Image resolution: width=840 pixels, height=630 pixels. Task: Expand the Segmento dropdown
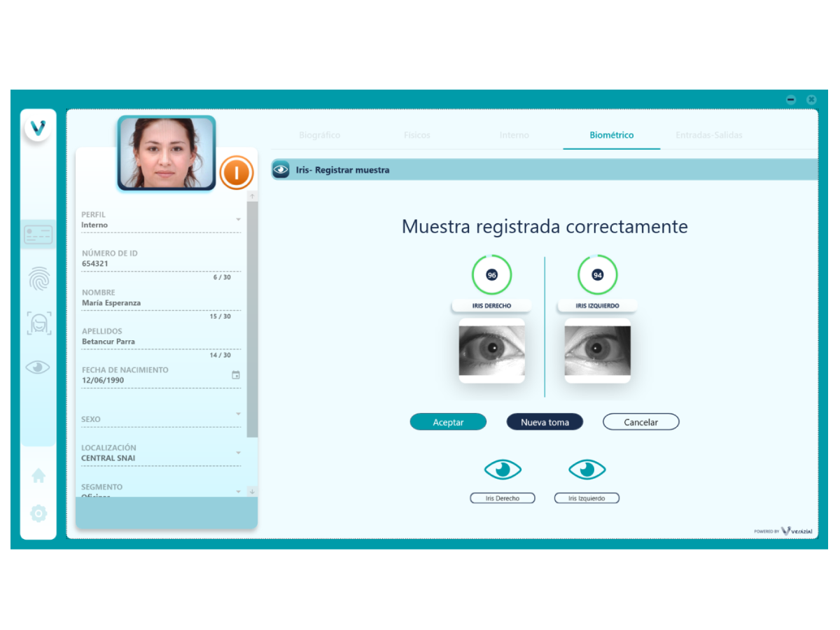[x=238, y=491]
